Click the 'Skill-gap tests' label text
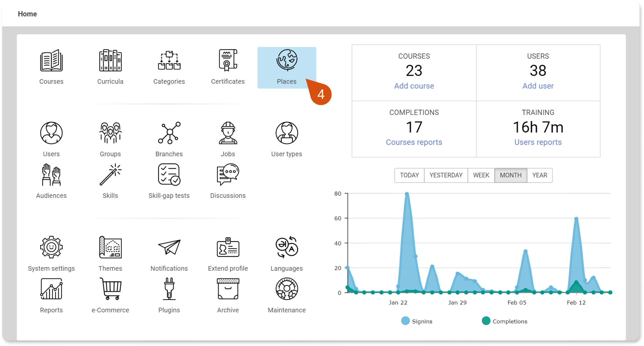 pos(169,196)
